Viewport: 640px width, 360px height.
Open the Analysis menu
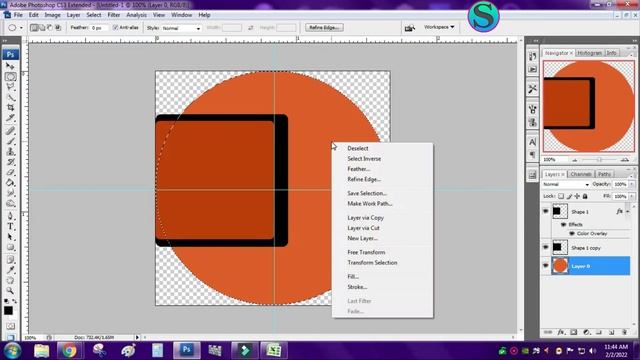click(x=136, y=15)
